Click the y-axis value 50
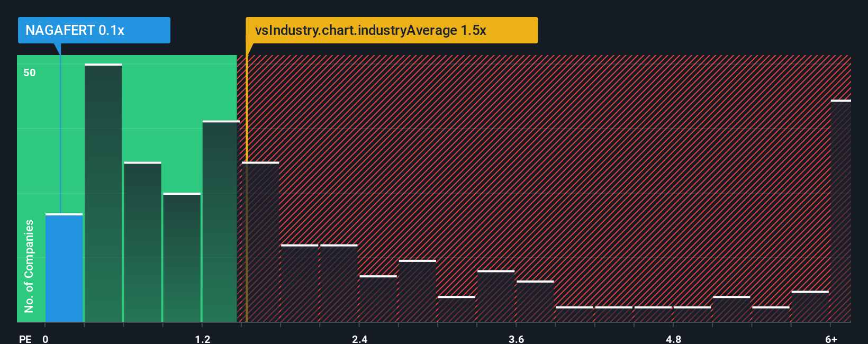Screen dimensions: 868x344 click(x=30, y=73)
